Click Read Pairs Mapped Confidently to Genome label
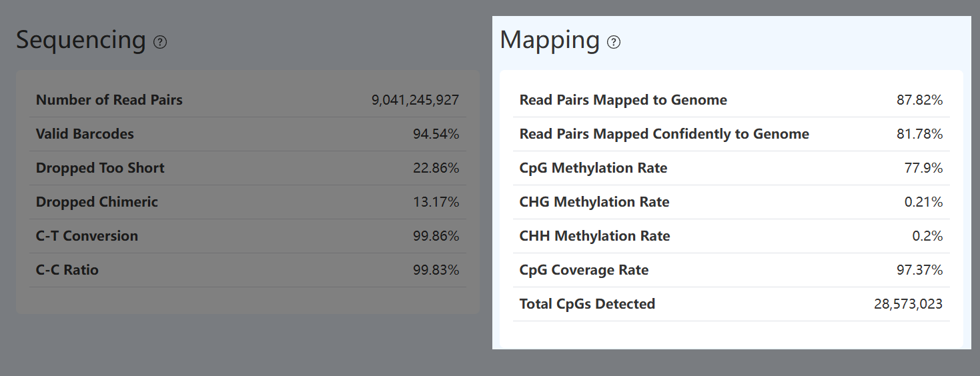This screenshot has width=980, height=376. 664,134
